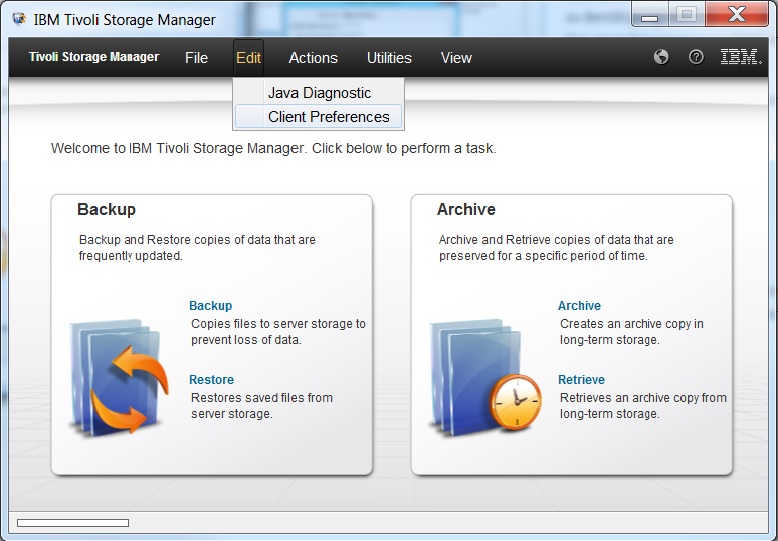Open help via question mark icon

696,57
